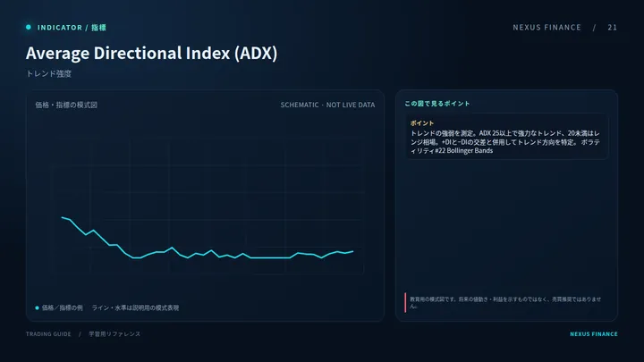Click ライン・水準は説明用の模式表現 caption
The width and height of the screenshot is (644, 362).
point(135,307)
